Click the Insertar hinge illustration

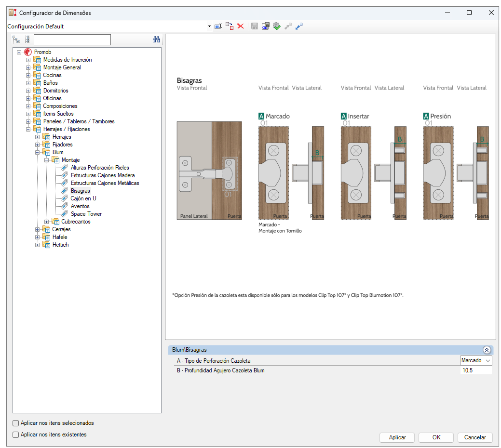pyautogui.click(x=374, y=172)
